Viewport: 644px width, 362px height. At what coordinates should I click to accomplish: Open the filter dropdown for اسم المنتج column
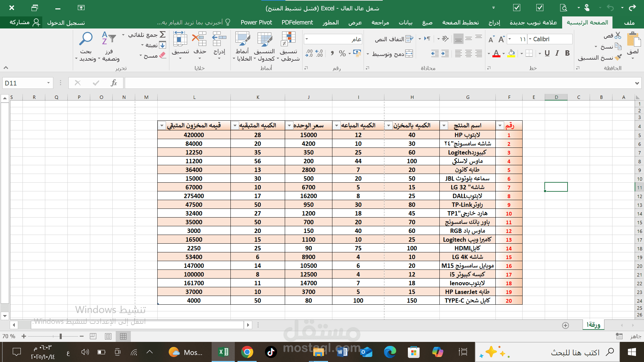coord(444,126)
